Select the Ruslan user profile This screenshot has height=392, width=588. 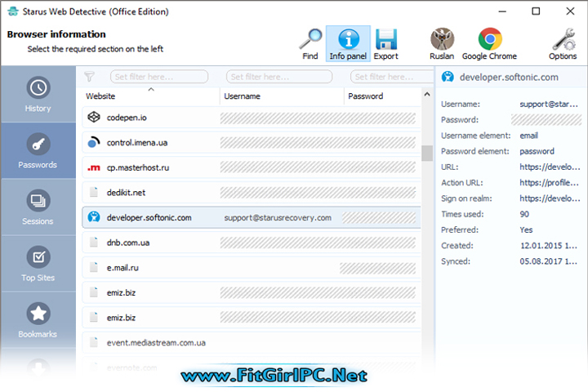click(442, 43)
